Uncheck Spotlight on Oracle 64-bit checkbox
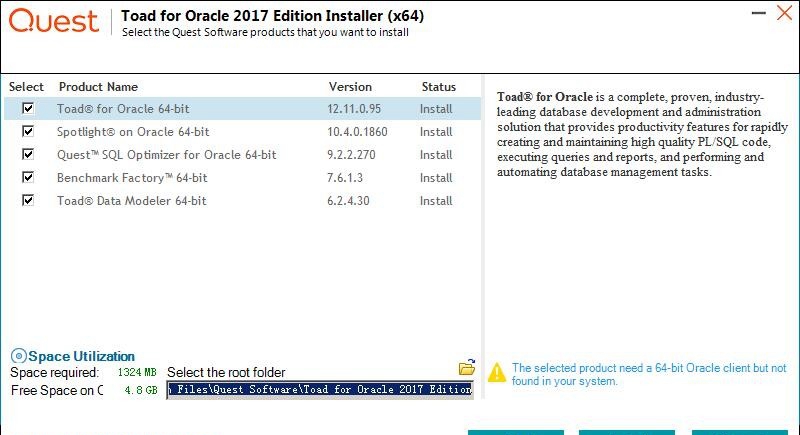This screenshot has width=800, height=435. click(28, 132)
